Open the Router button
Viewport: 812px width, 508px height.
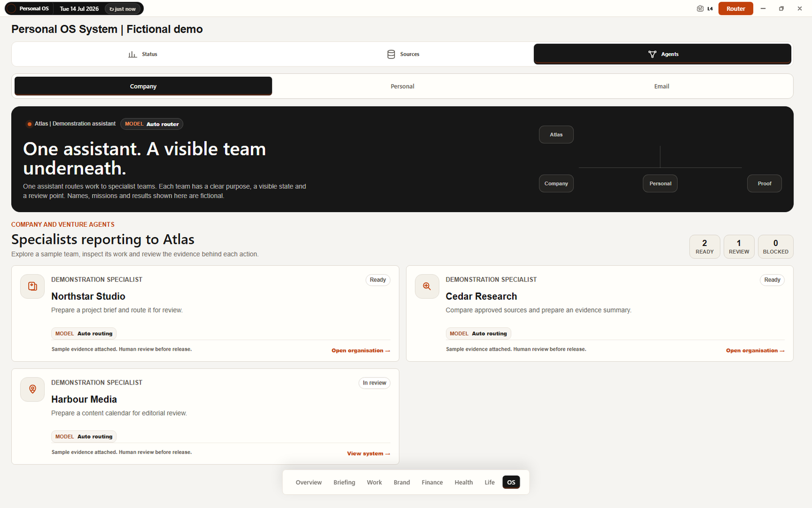735,8
